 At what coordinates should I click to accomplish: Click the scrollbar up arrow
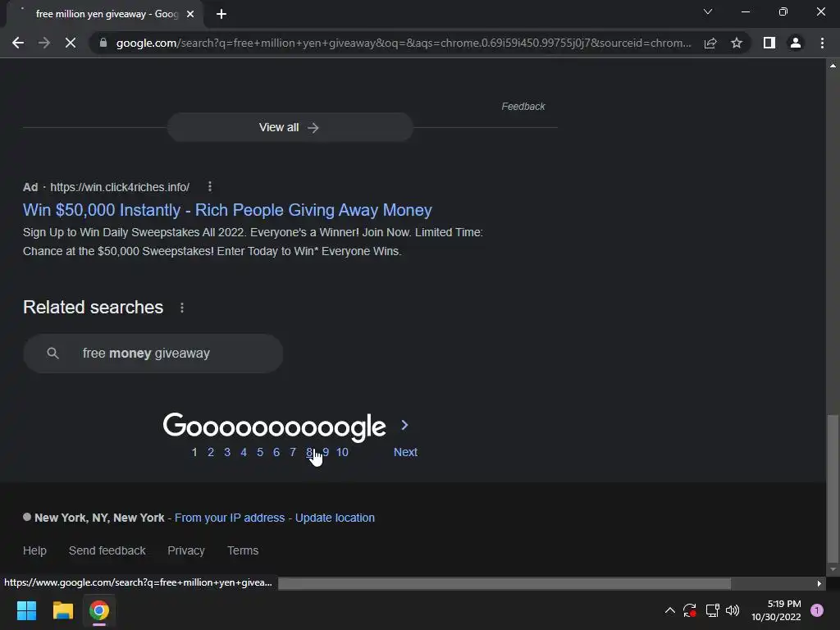[x=833, y=66]
